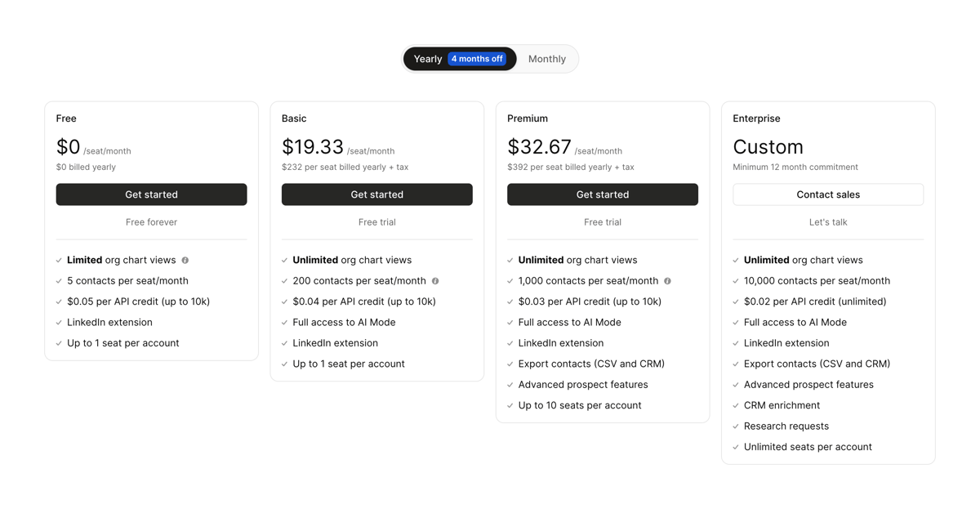980x509 pixels.
Task: Click the checkmark next to Full access to AI Mode in Basic
Action: [283, 322]
